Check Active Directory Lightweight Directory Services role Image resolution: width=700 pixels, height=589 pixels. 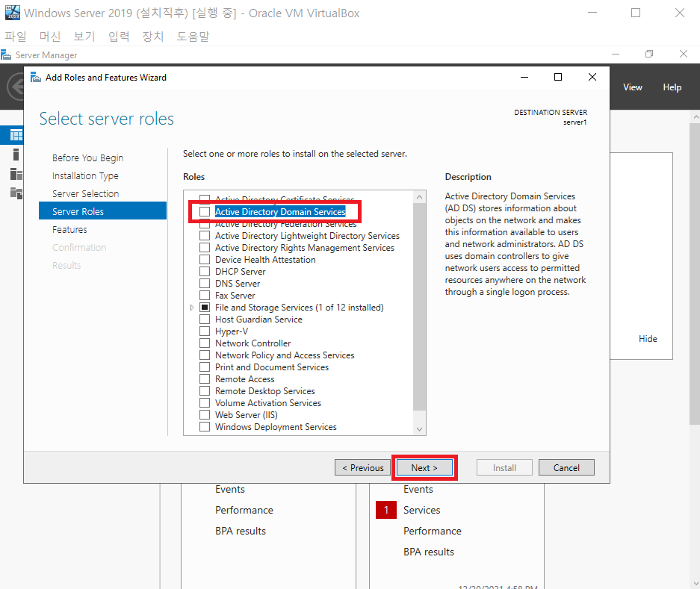(205, 236)
